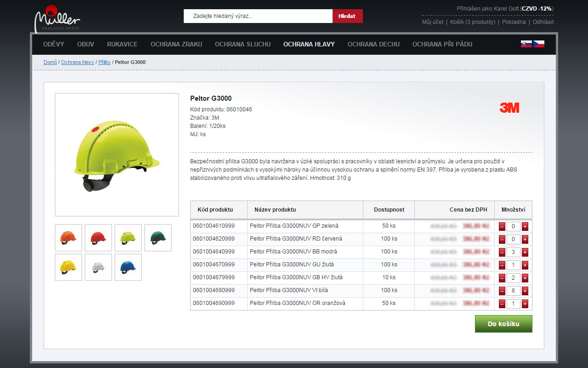This screenshot has width=588, height=368.
Task: Increase quantity for GB HV žlutá helmet
Action: point(525,278)
